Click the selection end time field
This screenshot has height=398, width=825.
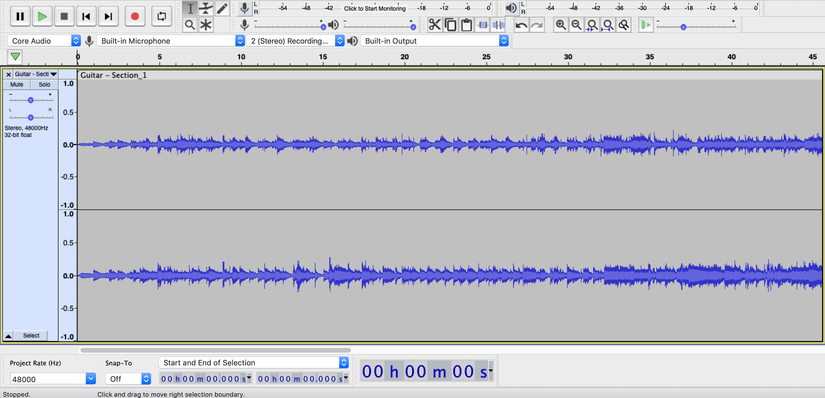(x=302, y=379)
